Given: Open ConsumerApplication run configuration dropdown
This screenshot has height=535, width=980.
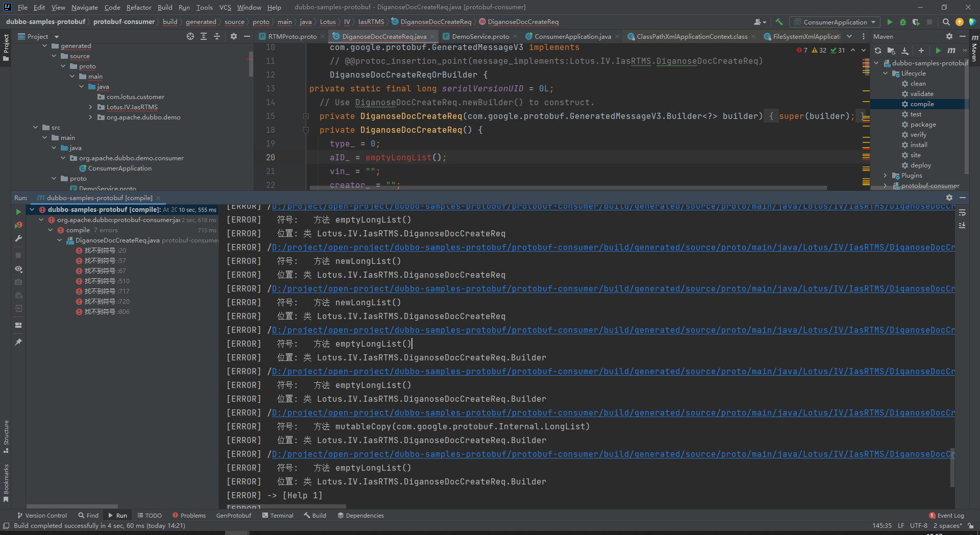Looking at the screenshot, I should (x=834, y=22).
